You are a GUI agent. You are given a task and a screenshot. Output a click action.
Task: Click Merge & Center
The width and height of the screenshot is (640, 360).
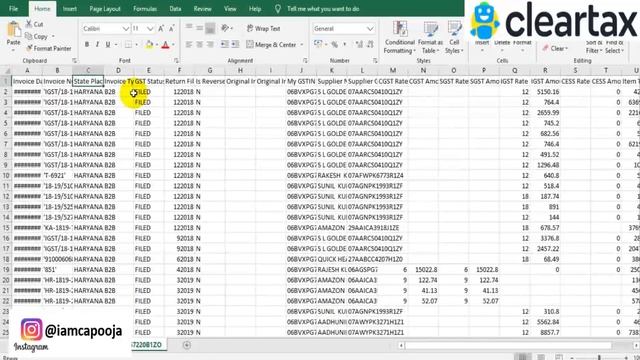point(271,44)
